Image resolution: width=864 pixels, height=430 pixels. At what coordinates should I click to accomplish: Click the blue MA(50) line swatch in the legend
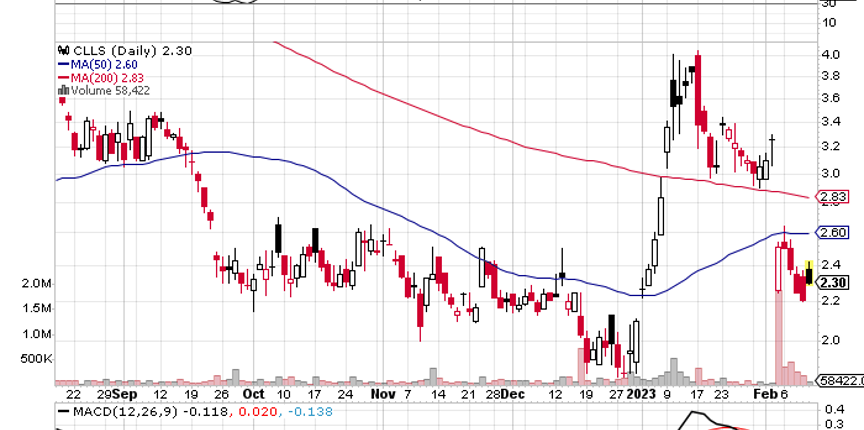(x=63, y=61)
